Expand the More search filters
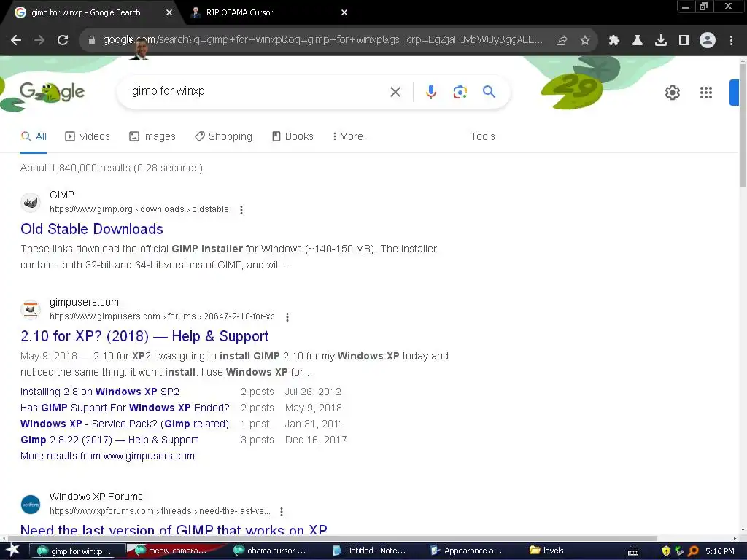Viewport: 747px width, 560px height. coord(348,136)
